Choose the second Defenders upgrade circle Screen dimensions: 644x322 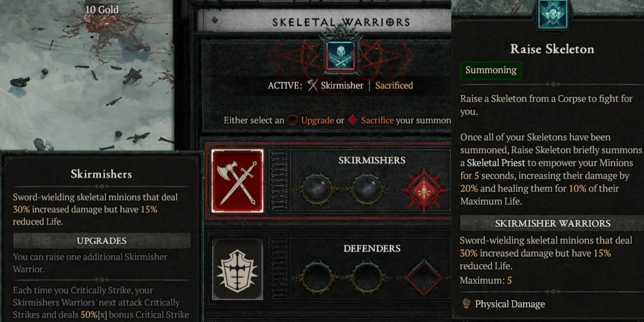[367, 278]
